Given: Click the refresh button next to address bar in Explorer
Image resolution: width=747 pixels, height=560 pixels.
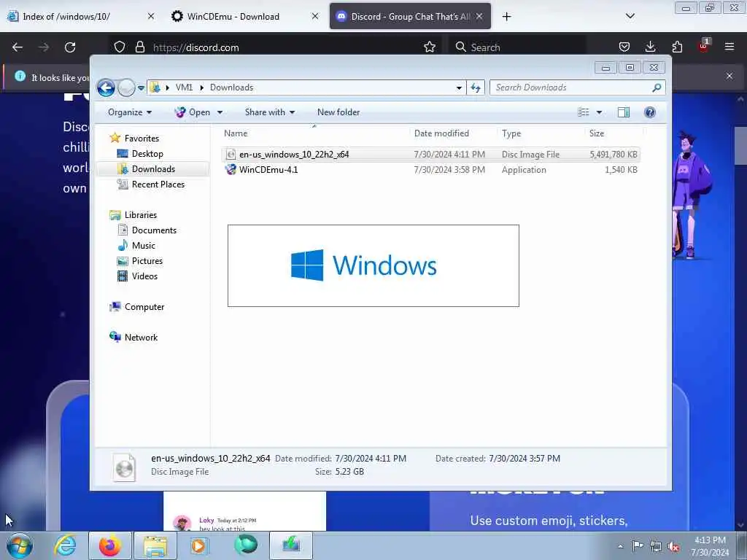Looking at the screenshot, I should pos(476,87).
